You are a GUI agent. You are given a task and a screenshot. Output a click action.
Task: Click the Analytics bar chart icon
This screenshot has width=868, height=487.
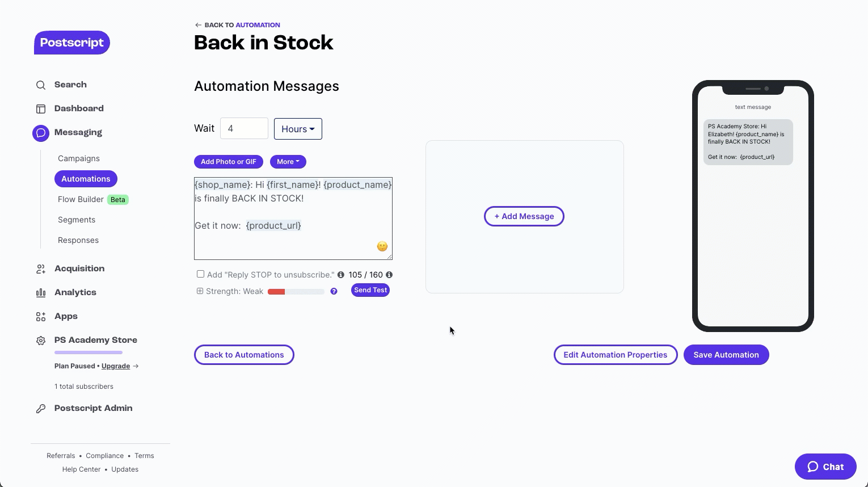pos(41,293)
